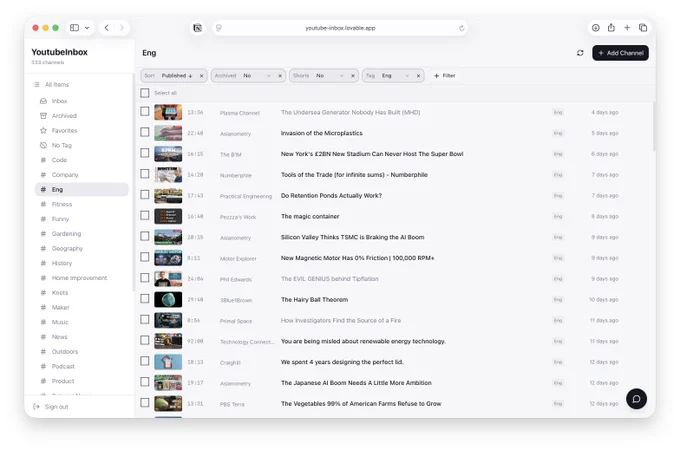Check the Invasion of the Microplastics checkbox
Viewport: 680px width, 450px height.
pyautogui.click(x=145, y=132)
